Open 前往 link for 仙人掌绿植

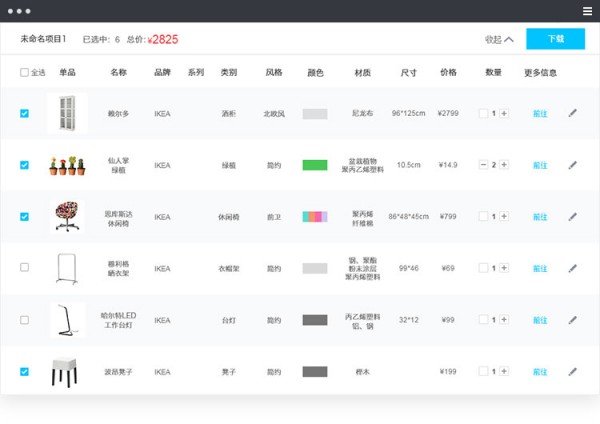click(540, 165)
